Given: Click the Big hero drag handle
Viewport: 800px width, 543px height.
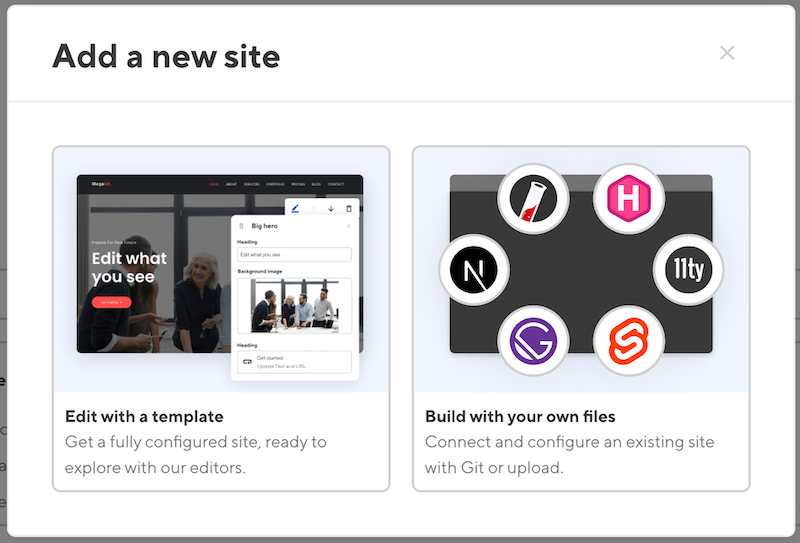Looking at the screenshot, I should pos(241,227).
